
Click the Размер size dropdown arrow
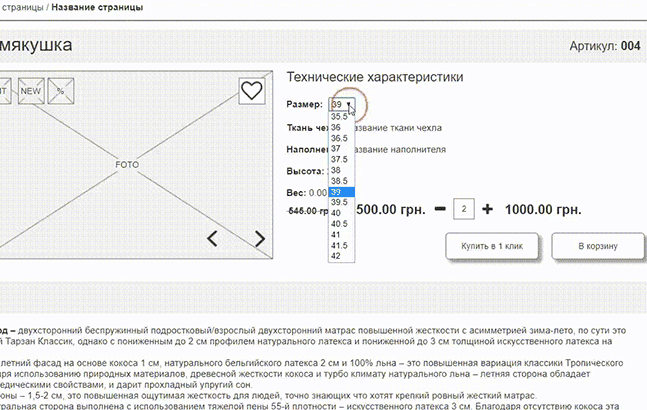(x=349, y=105)
